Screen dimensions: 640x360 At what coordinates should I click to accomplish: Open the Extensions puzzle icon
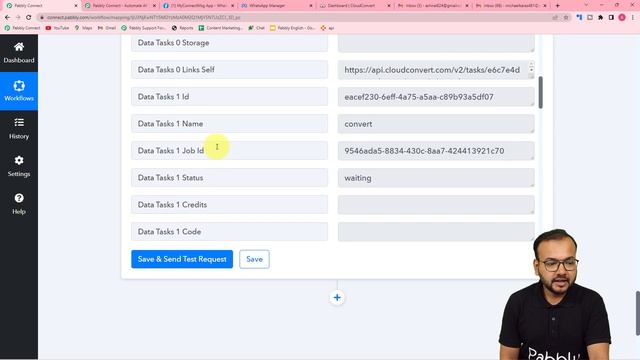600,18
